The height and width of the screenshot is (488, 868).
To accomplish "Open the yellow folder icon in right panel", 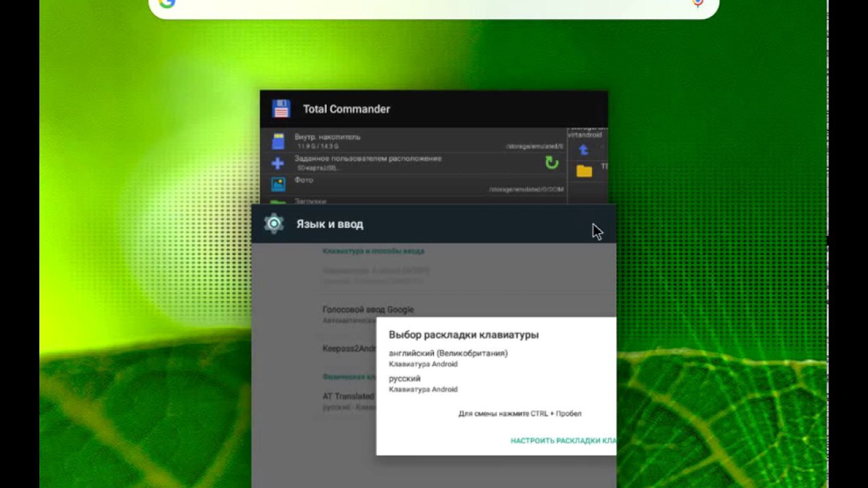I will [585, 171].
